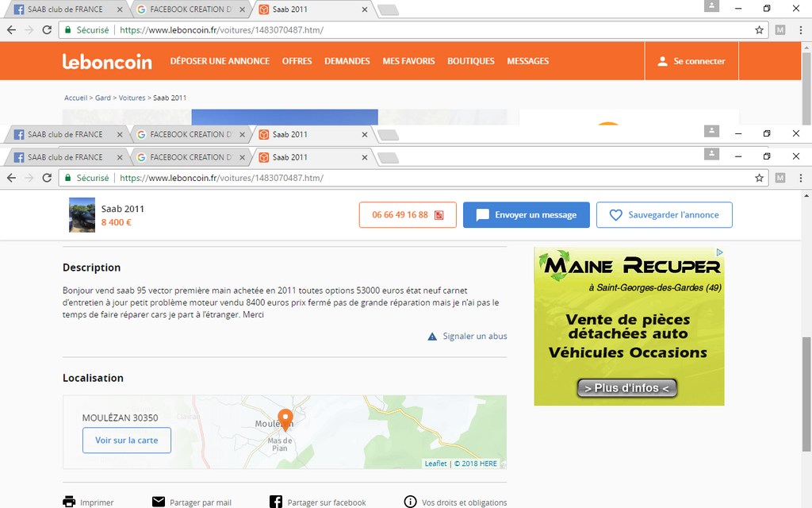This screenshot has height=508, width=812.
Task: Follow the Accueil breadcrumb link
Action: tap(75, 98)
